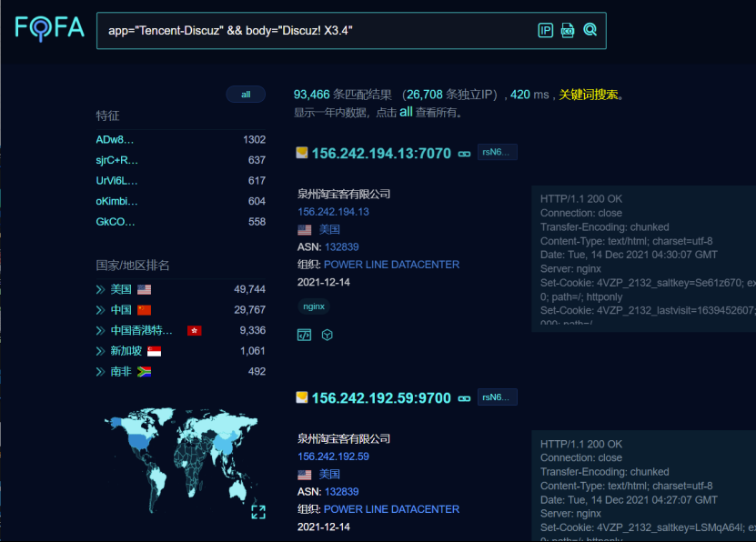Image resolution: width=756 pixels, height=542 pixels.
Task: Select the 'all' pill filter
Action: (x=246, y=95)
